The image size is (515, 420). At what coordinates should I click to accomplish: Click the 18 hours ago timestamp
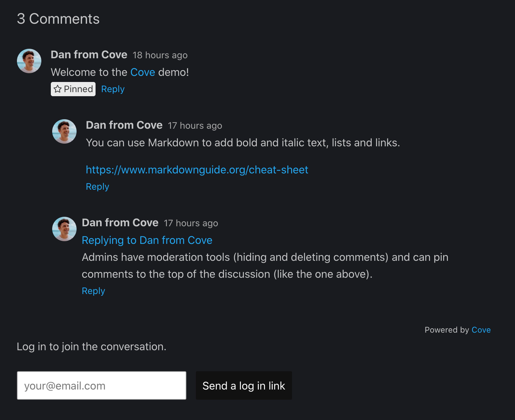[x=160, y=55]
